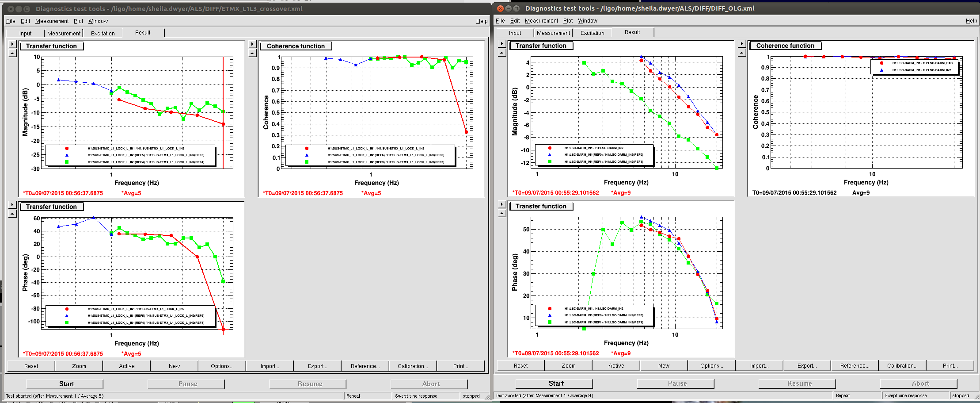The width and height of the screenshot is (980, 403).
Task: Click Zoom button in DIFF_OLG window
Action: point(568,365)
